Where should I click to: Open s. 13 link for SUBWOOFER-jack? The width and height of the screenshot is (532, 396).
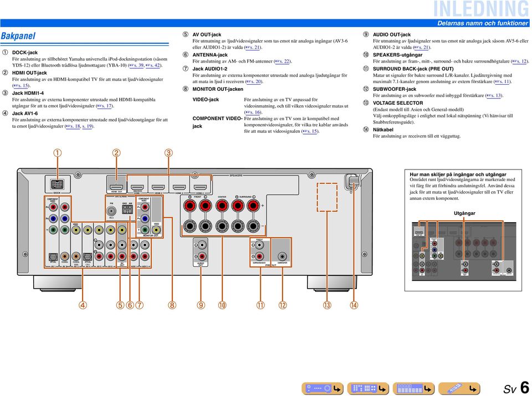pyautogui.click(x=494, y=96)
